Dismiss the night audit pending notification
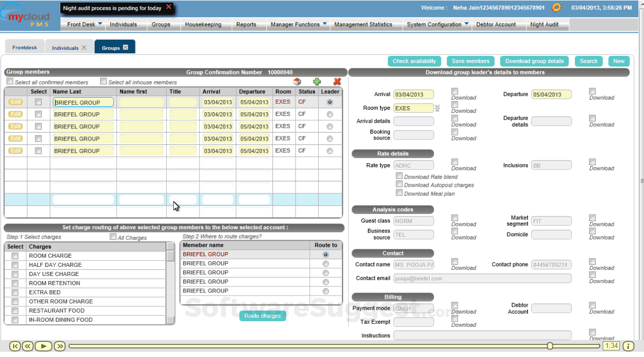This screenshot has height=357, width=644. [169, 7]
